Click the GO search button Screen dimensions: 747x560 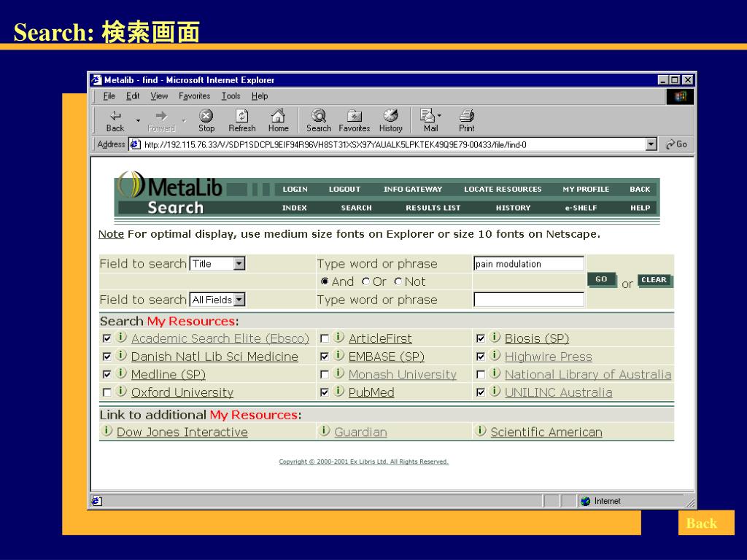click(x=601, y=279)
